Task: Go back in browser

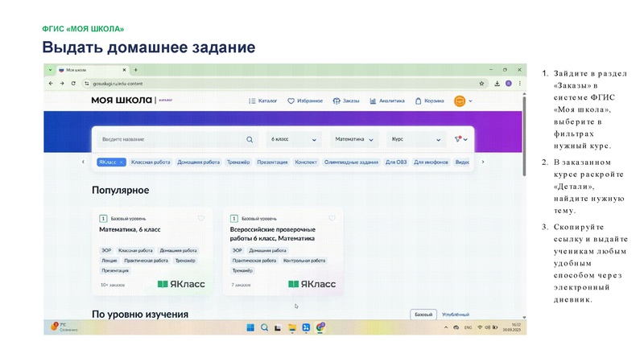Action: tap(51, 84)
